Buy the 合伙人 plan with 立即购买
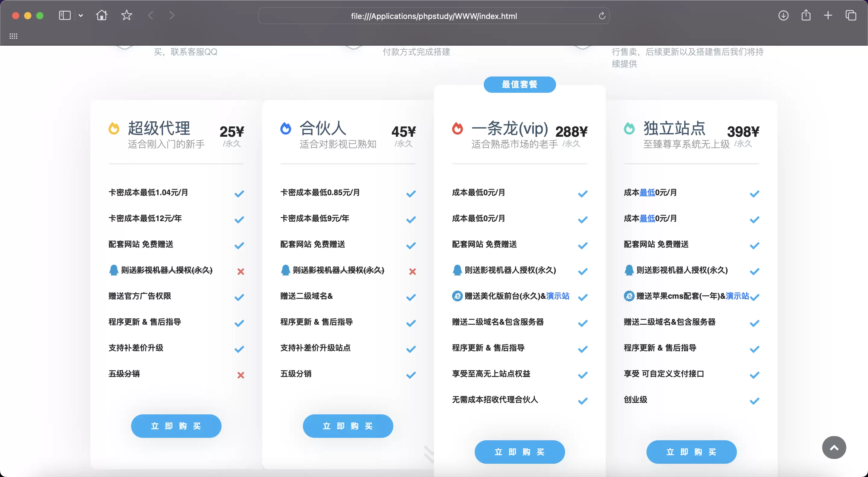Screen dimensions: 868x477 coord(348,426)
